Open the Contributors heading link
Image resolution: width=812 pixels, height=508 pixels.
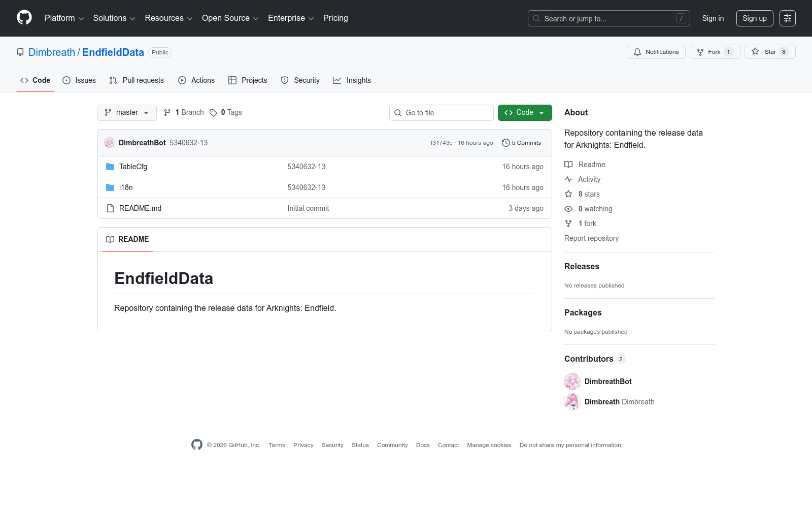point(595,359)
